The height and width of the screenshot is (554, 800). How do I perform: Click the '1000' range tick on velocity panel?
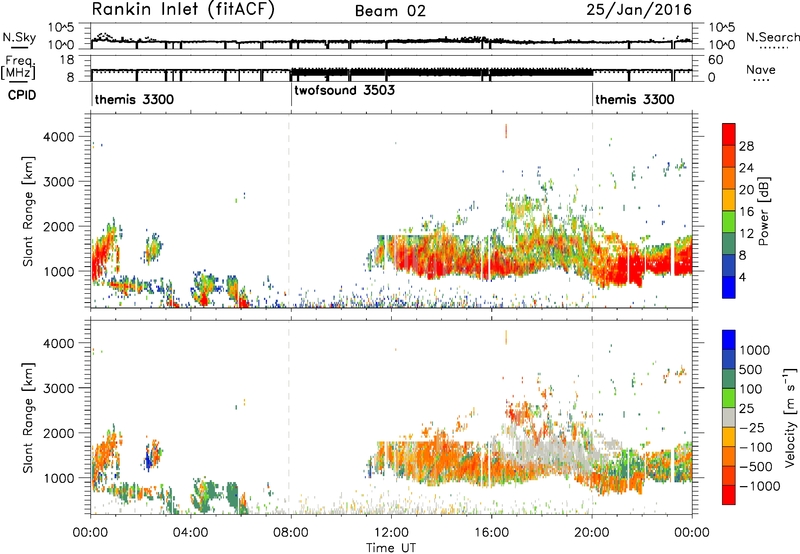(x=59, y=478)
